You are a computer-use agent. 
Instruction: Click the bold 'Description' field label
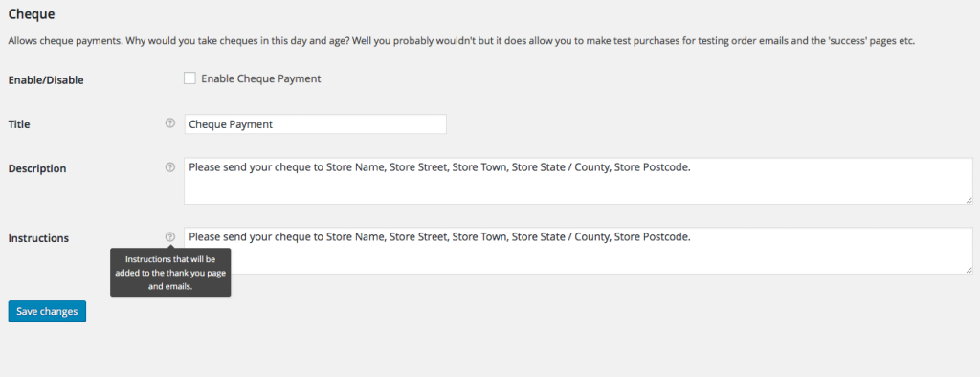[37, 168]
